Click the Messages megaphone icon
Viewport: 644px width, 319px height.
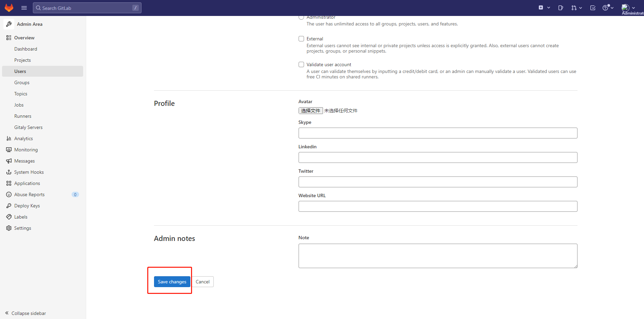point(9,161)
